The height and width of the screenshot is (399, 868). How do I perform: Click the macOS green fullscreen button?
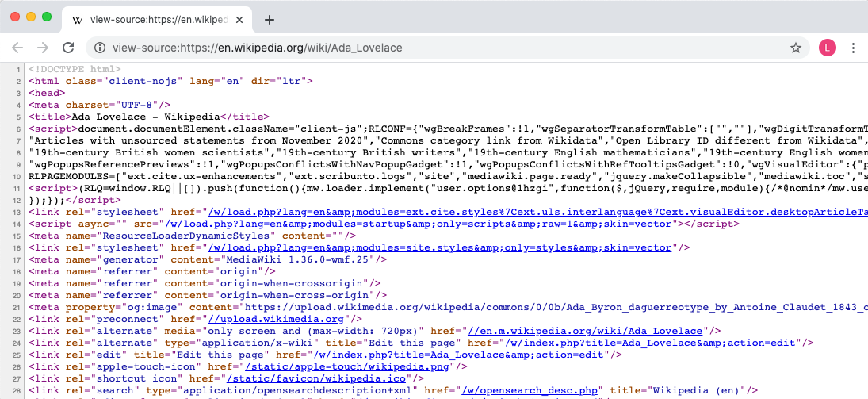click(47, 17)
